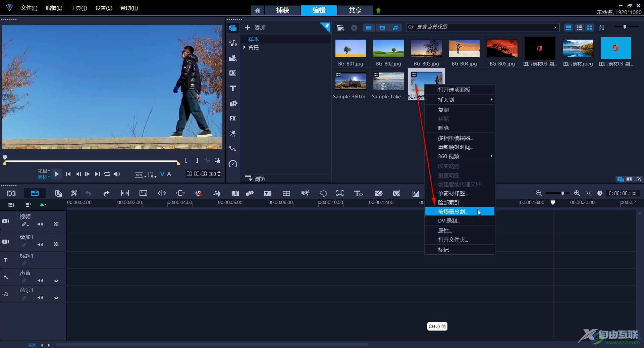Open the Transition (AB) library icon
This screenshot has width=644, height=348.
[233, 73]
